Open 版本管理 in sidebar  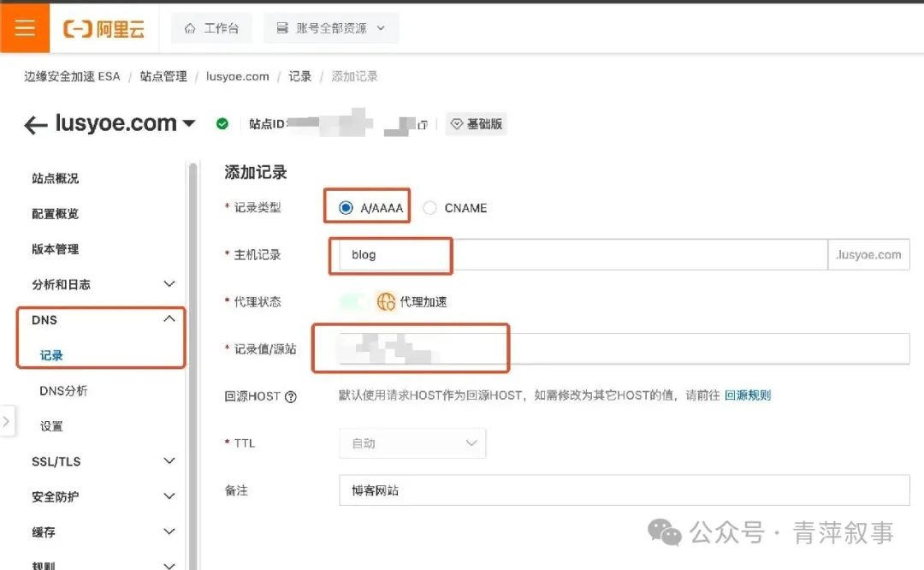pos(56,249)
